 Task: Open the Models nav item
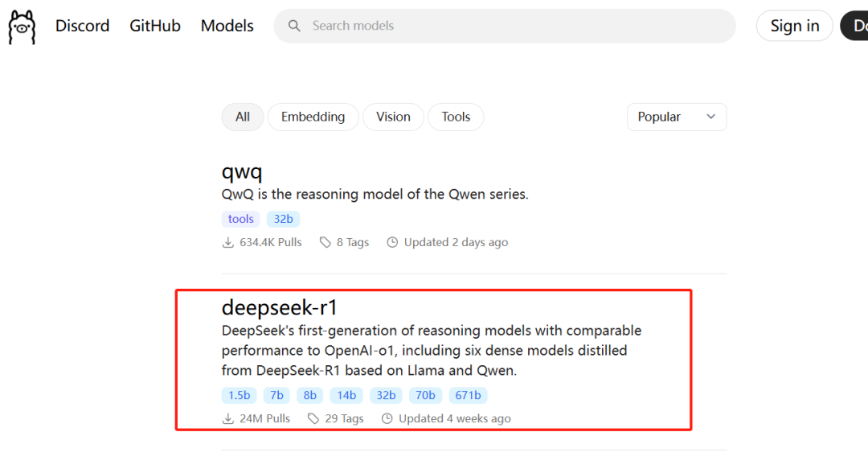click(x=227, y=26)
